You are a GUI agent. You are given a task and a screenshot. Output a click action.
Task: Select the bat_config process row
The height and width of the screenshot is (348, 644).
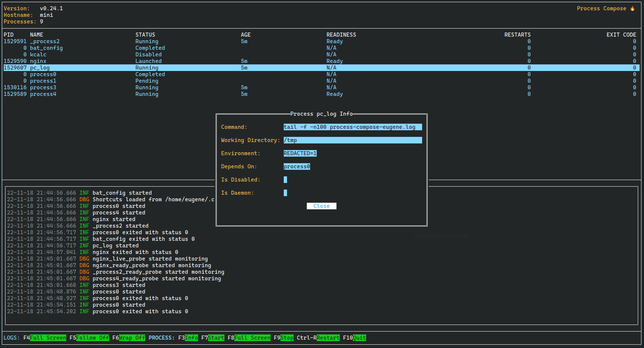tap(321, 48)
